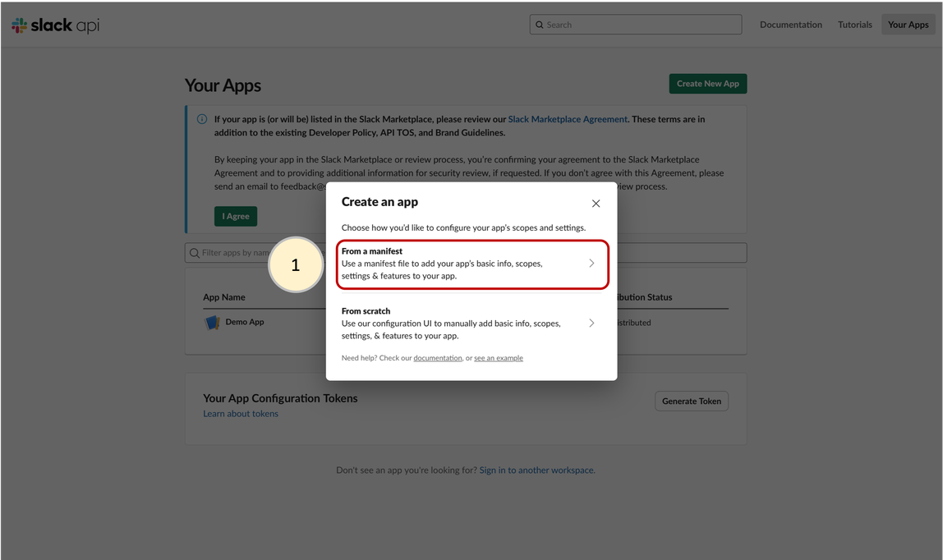Follow the Learn about tokens link
This screenshot has height=560, width=943.
(x=241, y=414)
